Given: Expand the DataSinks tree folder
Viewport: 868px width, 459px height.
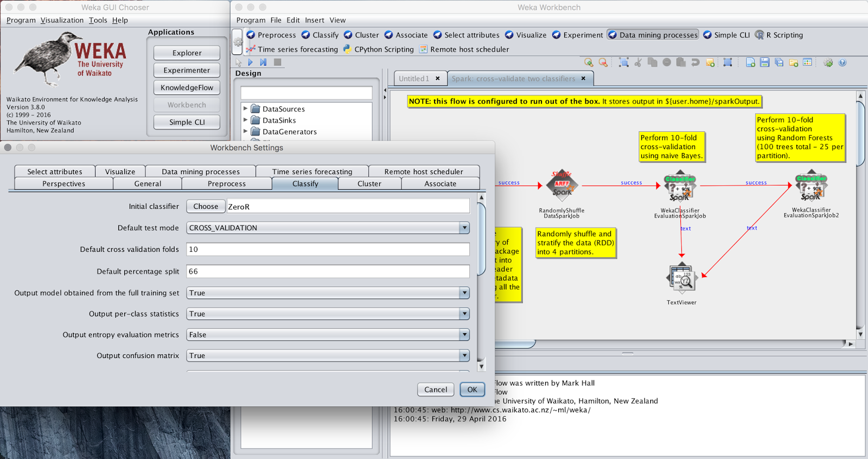Looking at the screenshot, I should click(x=246, y=120).
